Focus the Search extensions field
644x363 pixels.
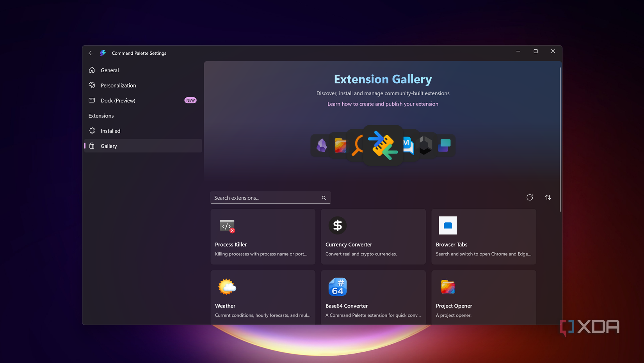pyautogui.click(x=270, y=198)
